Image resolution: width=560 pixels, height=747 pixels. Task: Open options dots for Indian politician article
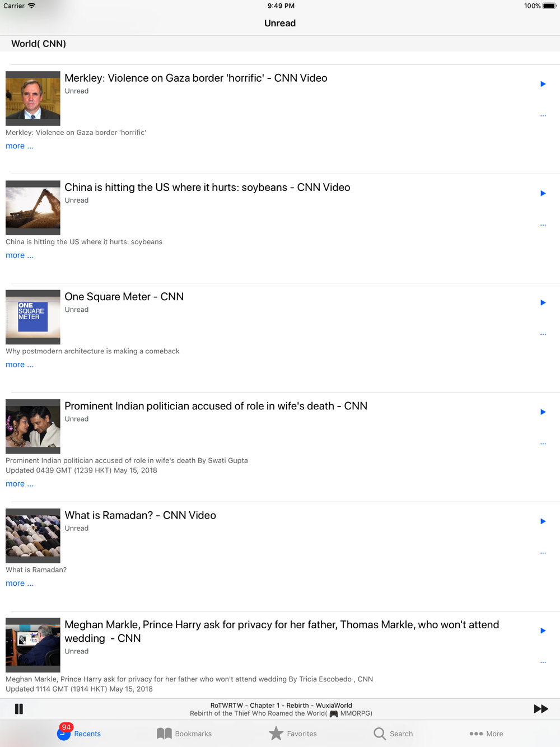[543, 443]
